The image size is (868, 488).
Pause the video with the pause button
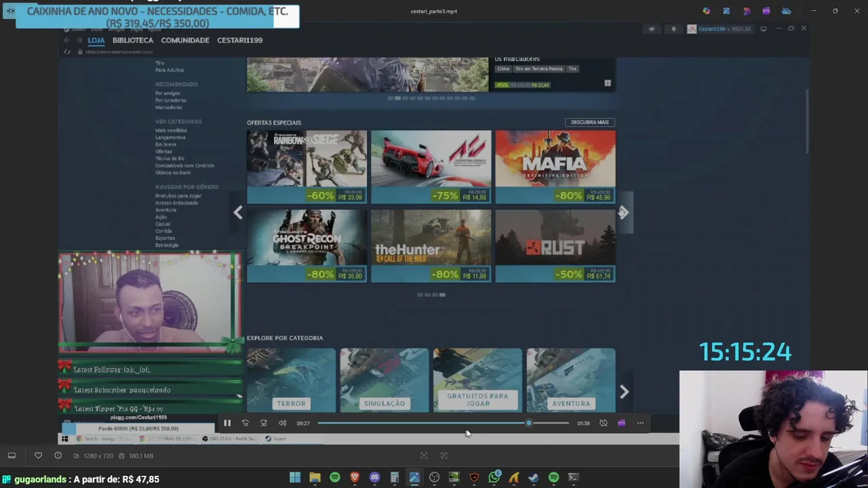coord(227,423)
